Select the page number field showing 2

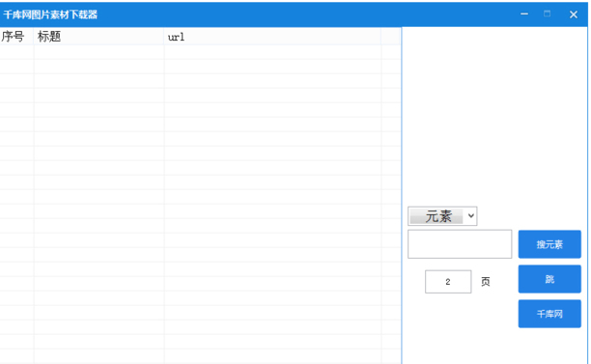tap(448, 282)
